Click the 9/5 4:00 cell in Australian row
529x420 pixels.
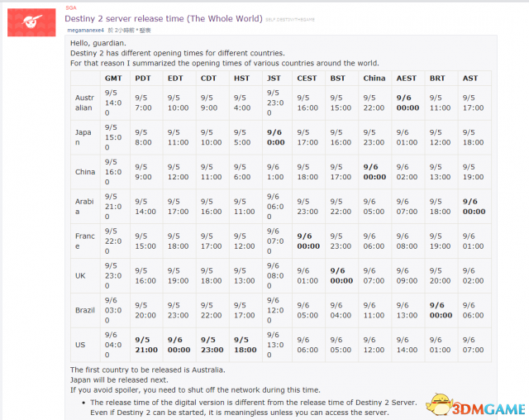(x=242, y=103)
